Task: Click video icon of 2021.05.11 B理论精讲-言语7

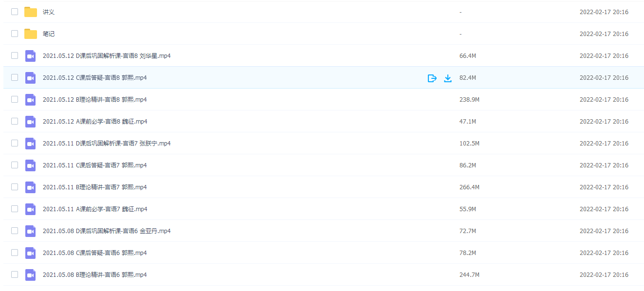Action: [x=31, y=187]
